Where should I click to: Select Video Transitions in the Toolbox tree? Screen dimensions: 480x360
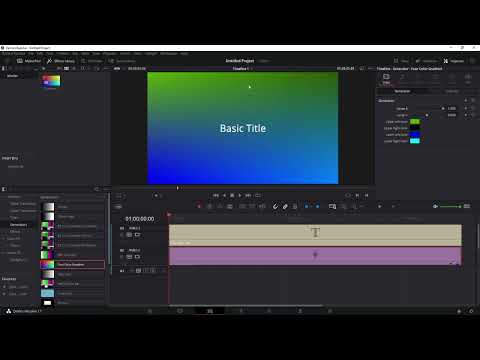coord(23,203)
